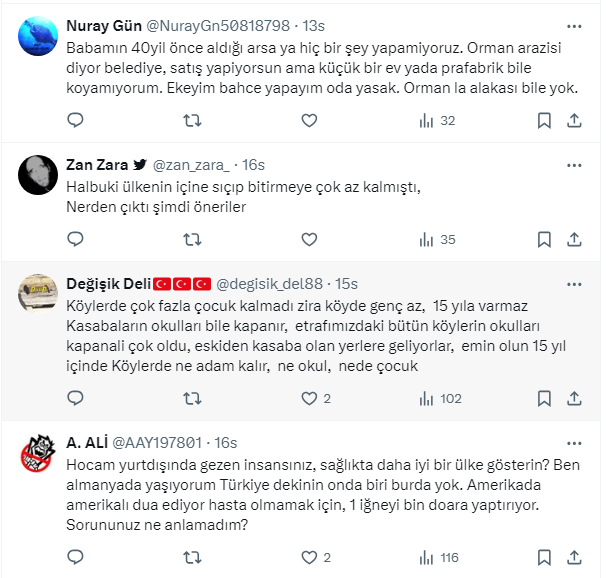Bookmark Zan Zara's tweet
606x578 pixels.
point(544,240)
